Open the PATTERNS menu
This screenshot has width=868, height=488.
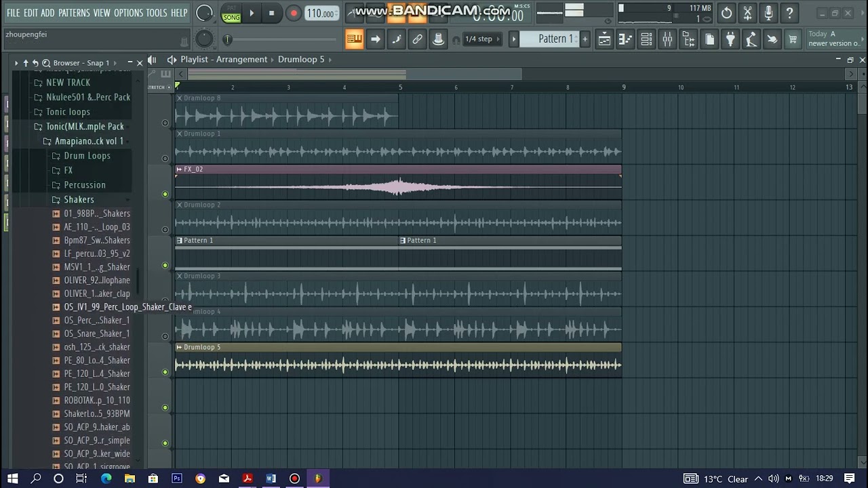[x=74, y=13]
